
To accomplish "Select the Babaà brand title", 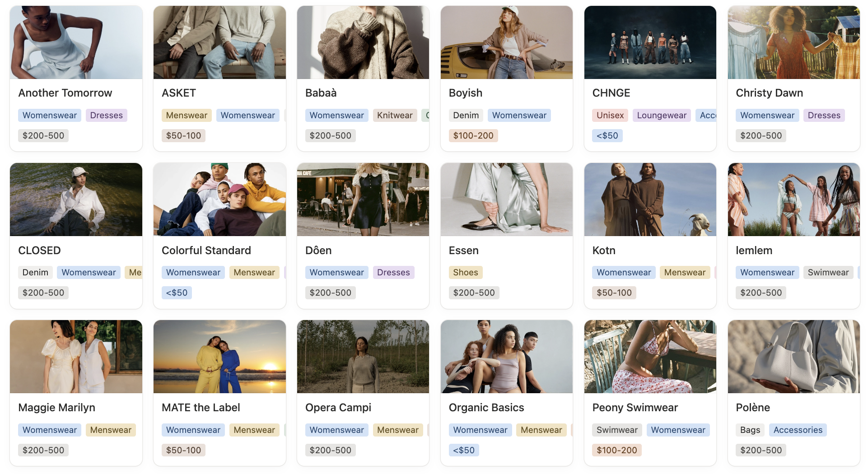I will 321,93.
